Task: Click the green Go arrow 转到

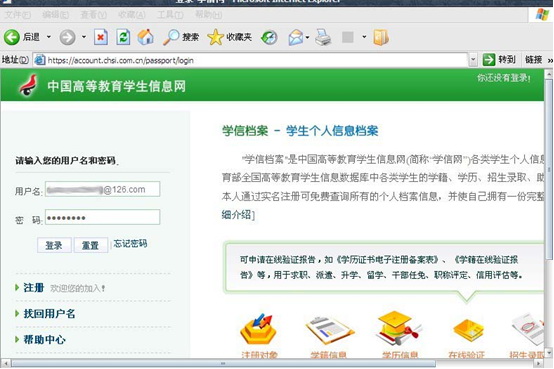Action: 499,60
